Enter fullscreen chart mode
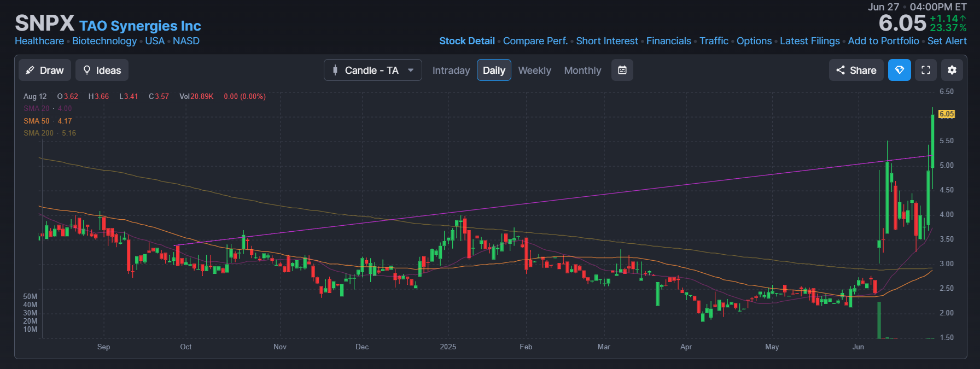Image resolution: width=980 pixels, height=369 pixels. coord(926,71)
